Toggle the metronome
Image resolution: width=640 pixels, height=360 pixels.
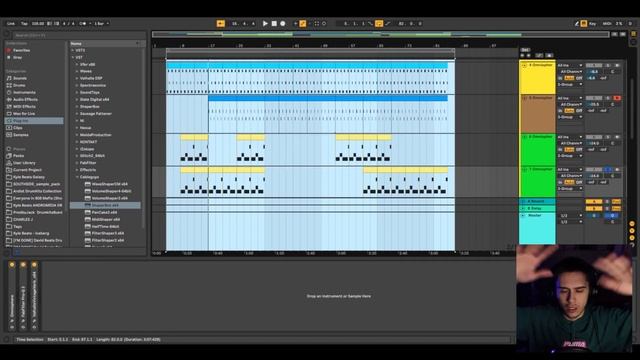(x=83, y=24)
